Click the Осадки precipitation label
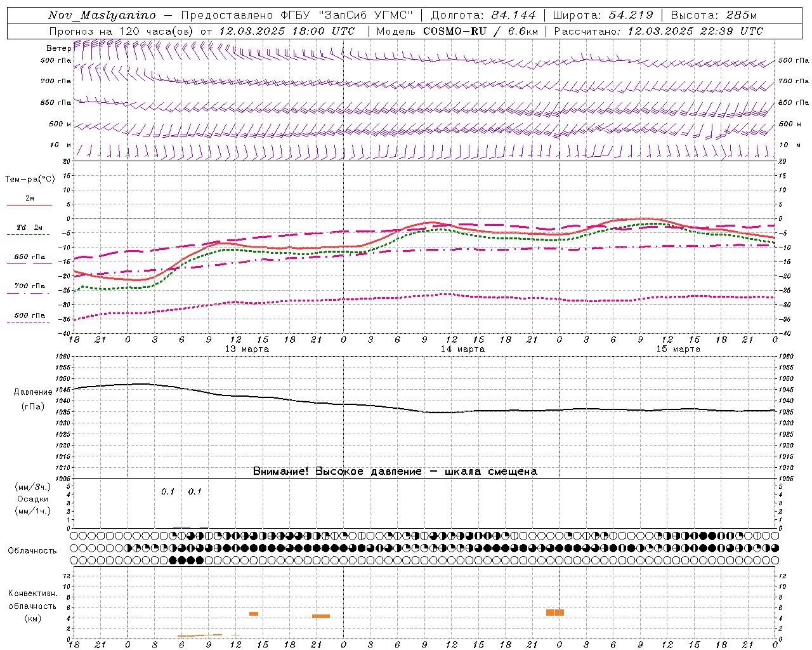 click(32, 499)
